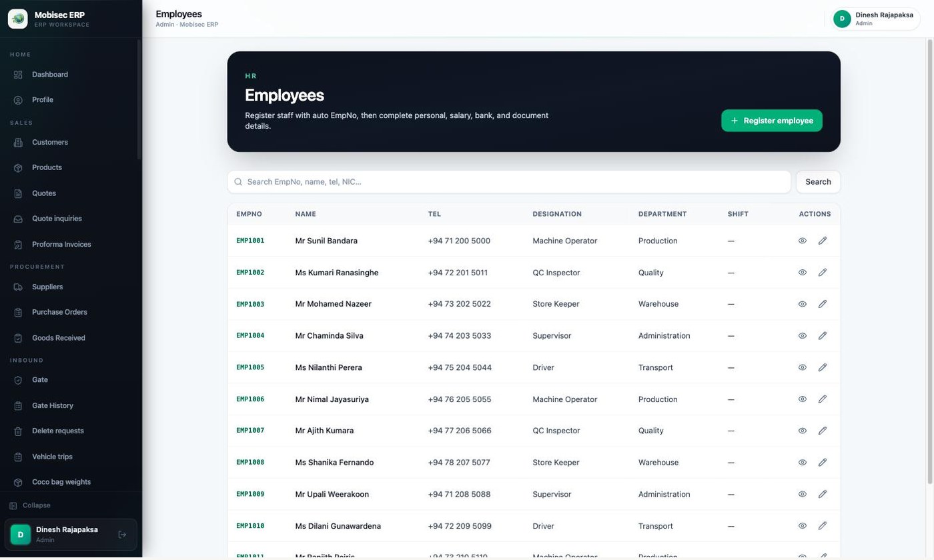Click the EMP1010 employee number
934x560 pixels.
[x=250, y=526]
